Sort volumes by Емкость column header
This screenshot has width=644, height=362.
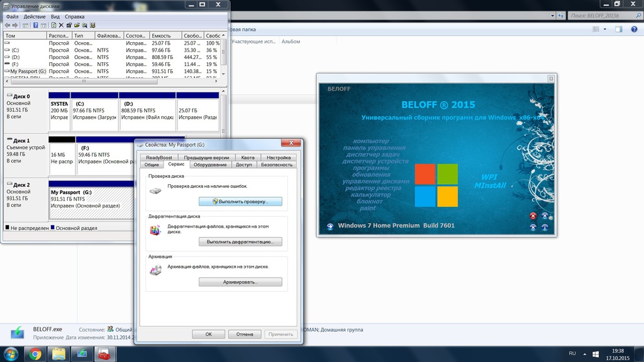coord(165,36)
